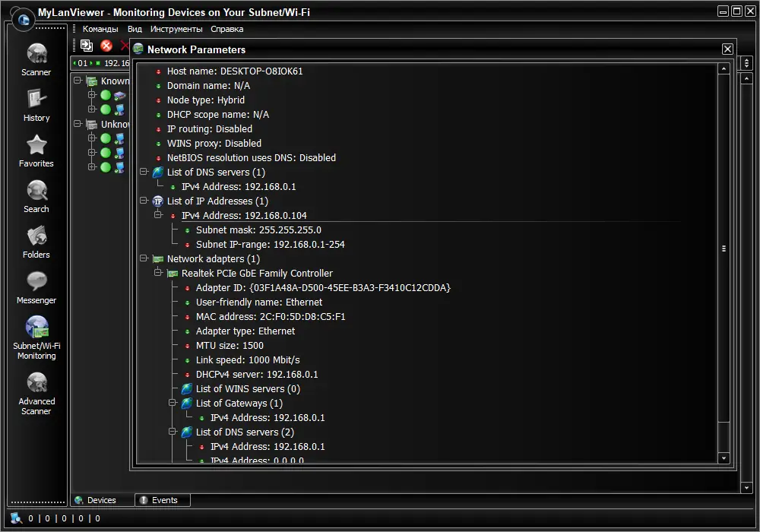Select Subnet IP-range: 192.168.0.1-254 row
This screenshot has width=760, height=532.
(271, 245)
